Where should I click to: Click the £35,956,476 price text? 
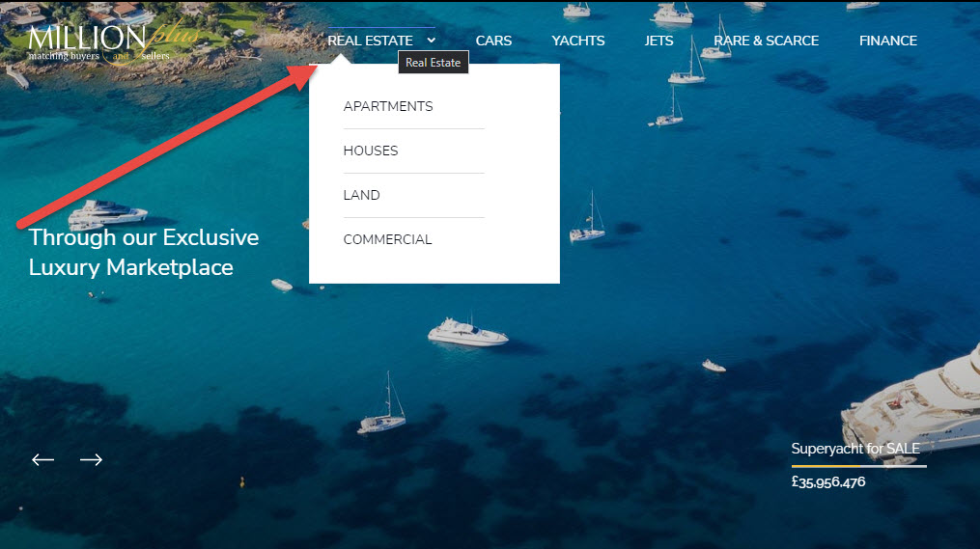click(828, 481)
